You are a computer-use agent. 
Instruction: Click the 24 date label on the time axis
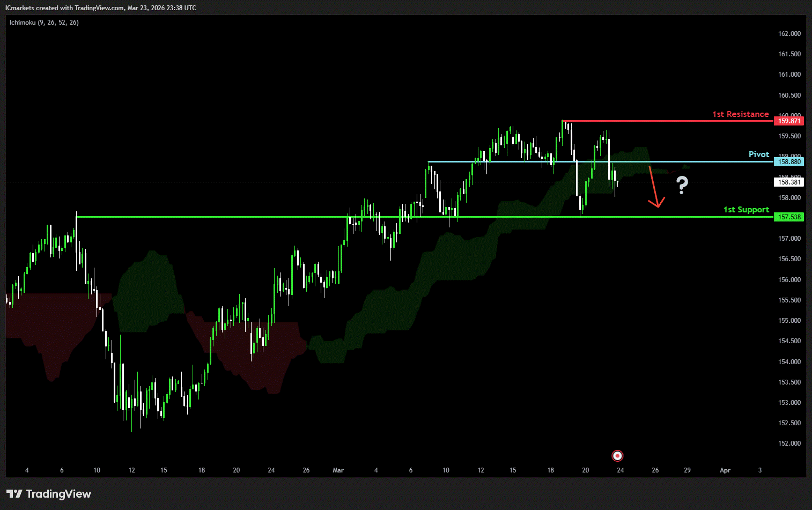(620, 470)
